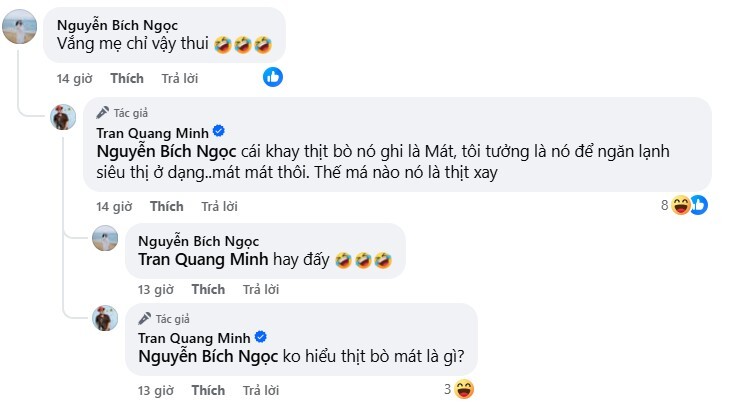Click the laughing reaction beside the count of 3
The height and width of the screenshot is (407, 744).
click(463, 388)
